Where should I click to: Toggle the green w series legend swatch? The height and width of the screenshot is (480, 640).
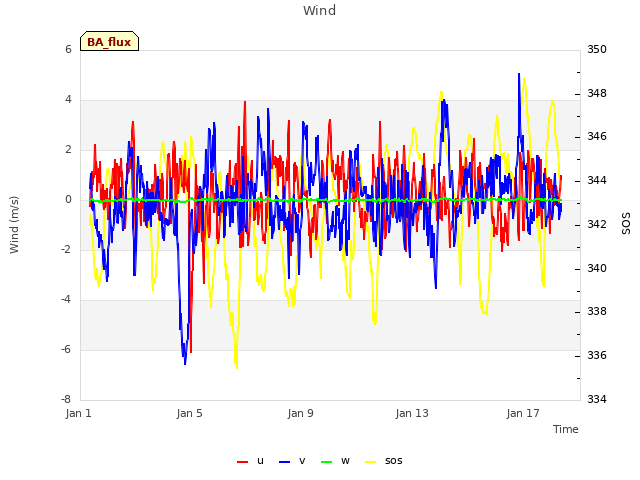click(x=327, y=462)
